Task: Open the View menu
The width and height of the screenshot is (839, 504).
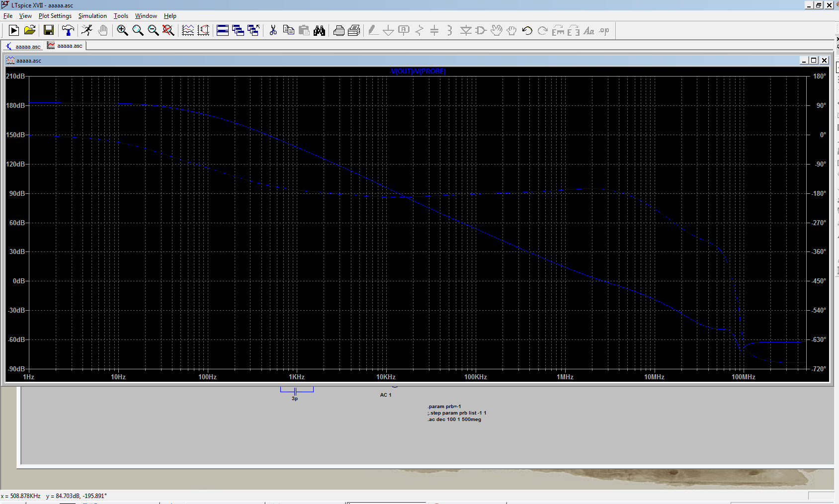Action: click(25, 16)
